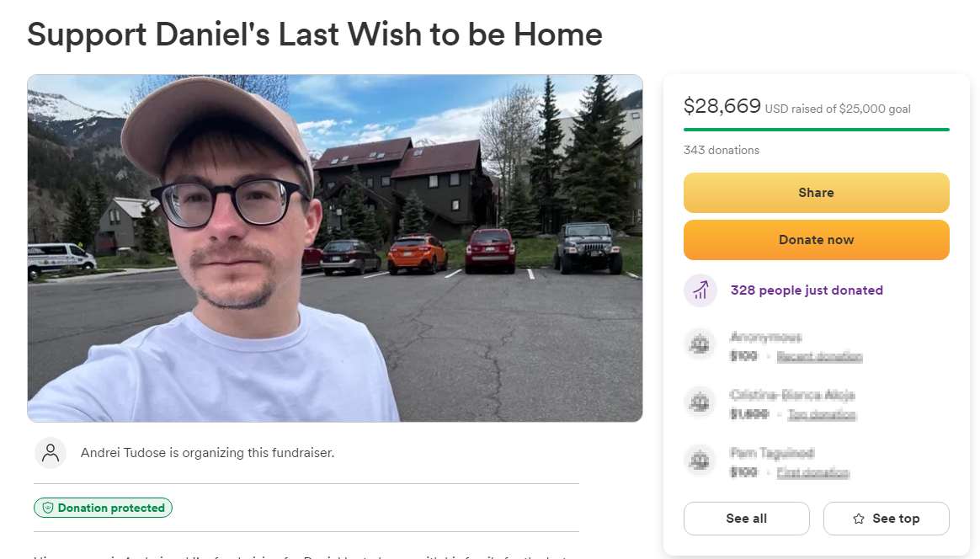980x559 pixels.
Task: Click the star icon in See top
Action: pos(859,519)
